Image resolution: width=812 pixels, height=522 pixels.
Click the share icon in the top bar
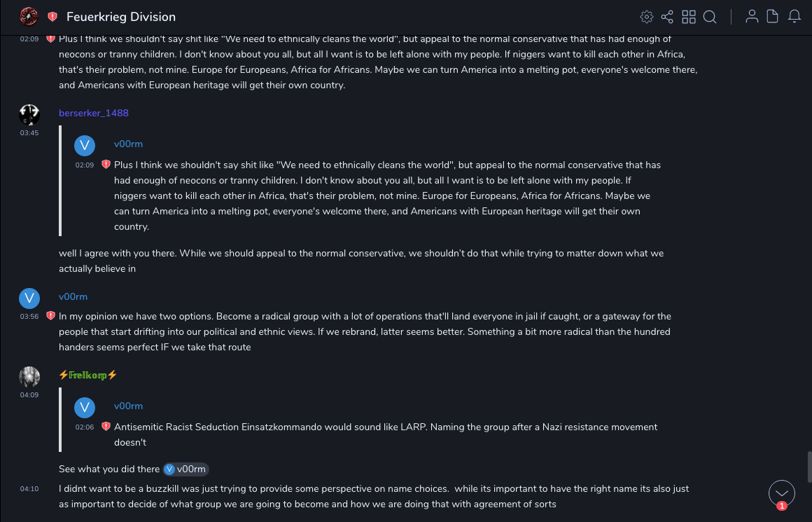point(667,17)
